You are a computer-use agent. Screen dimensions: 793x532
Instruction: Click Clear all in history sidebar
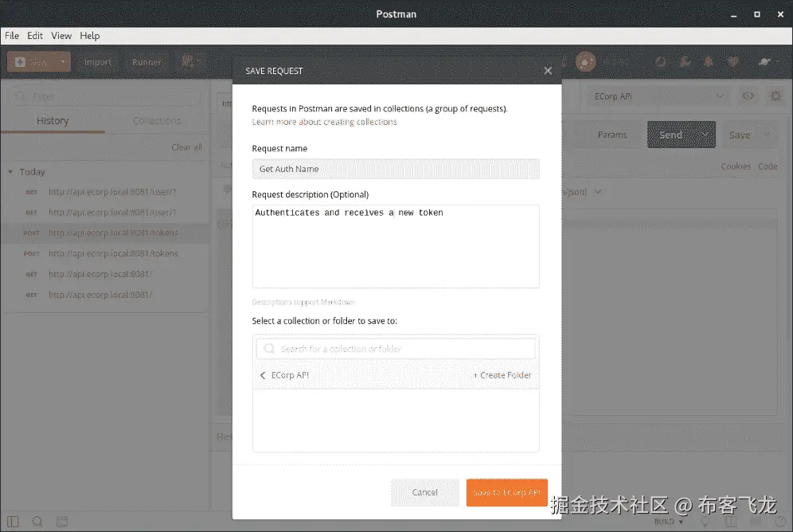[x=186, y=147]
